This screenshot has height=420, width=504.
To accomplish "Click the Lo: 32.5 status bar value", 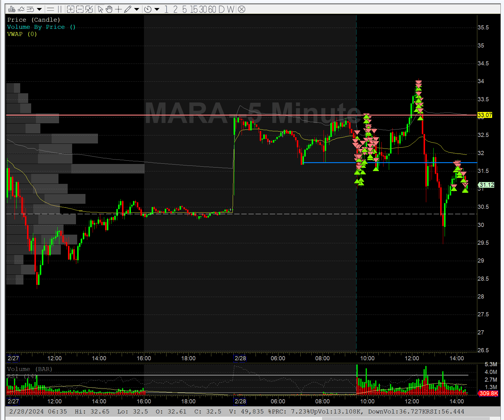I will point(132,412).
